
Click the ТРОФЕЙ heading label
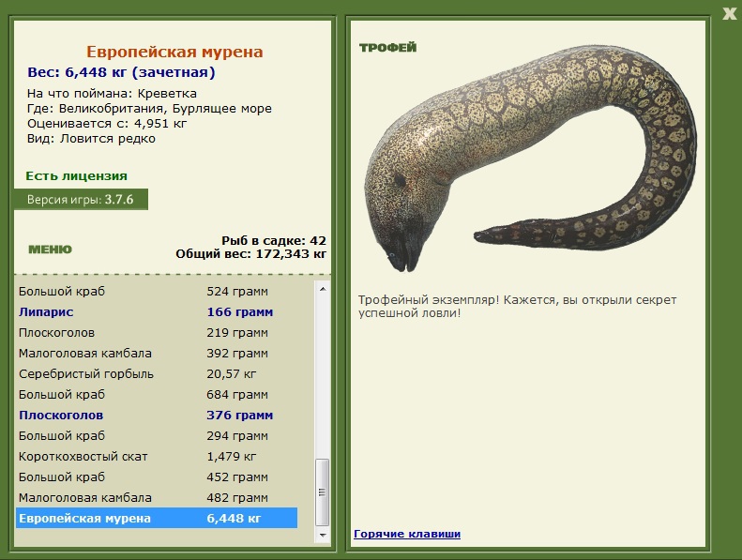tap(388, 47)
